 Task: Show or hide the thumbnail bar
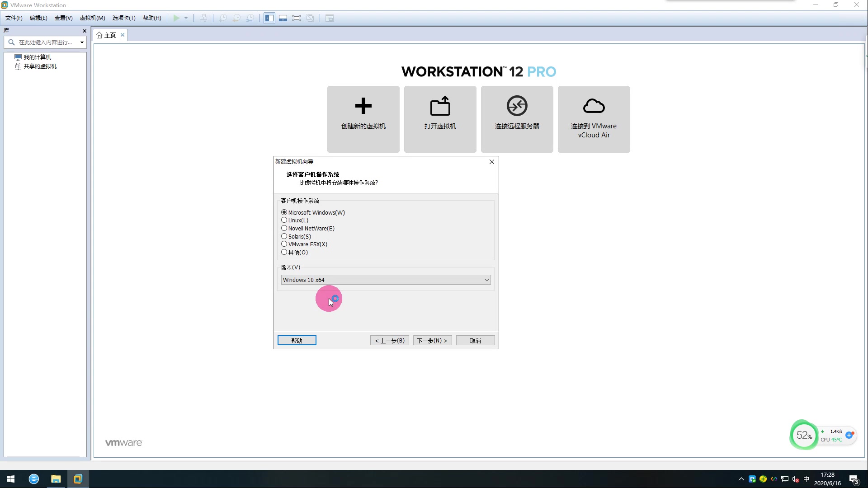click(283, 18)
